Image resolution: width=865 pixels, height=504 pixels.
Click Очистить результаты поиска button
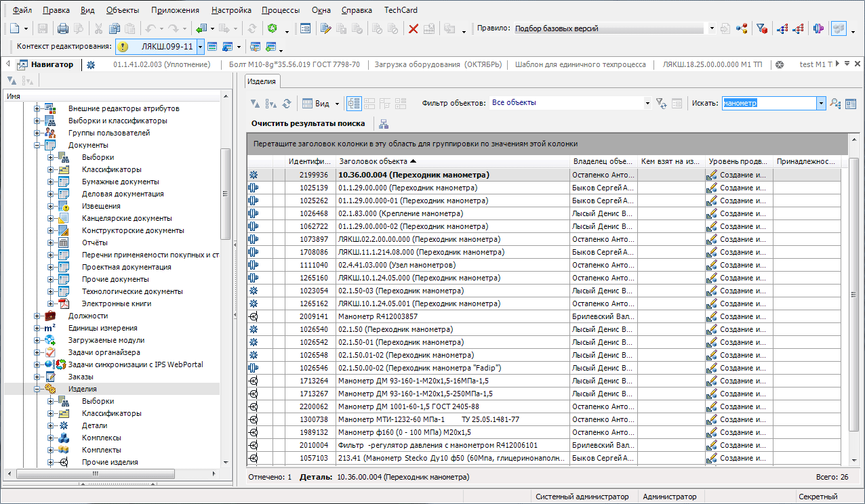308,123
